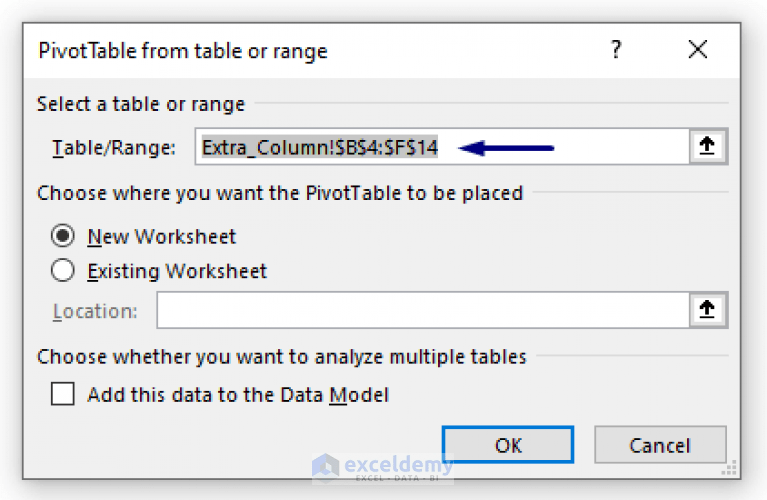Tick the Data Model checkbox square

point(63,394)
